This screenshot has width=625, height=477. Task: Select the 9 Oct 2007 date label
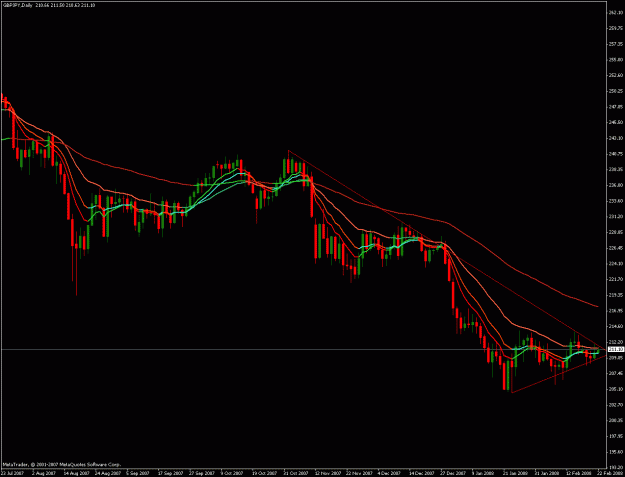[x=231, y=473]
